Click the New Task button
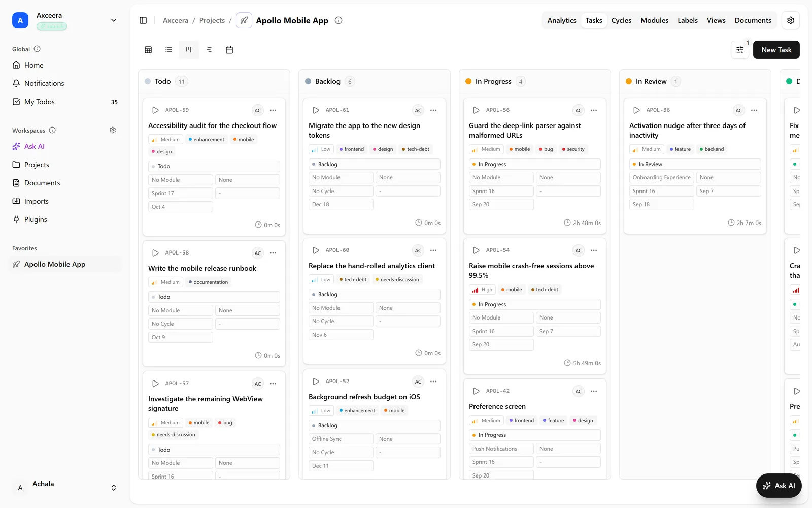 [776, 50]
